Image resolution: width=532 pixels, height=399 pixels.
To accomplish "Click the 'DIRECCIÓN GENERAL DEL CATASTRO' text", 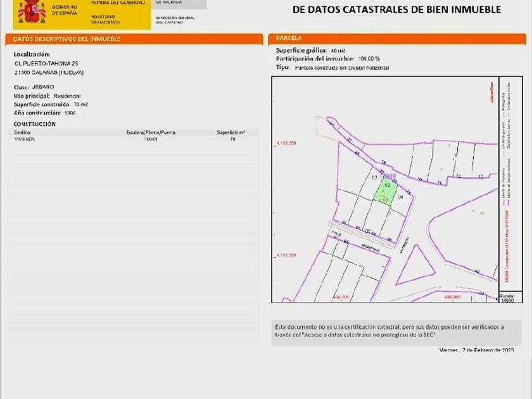I will pyautogui.click(x=175, y=20).
